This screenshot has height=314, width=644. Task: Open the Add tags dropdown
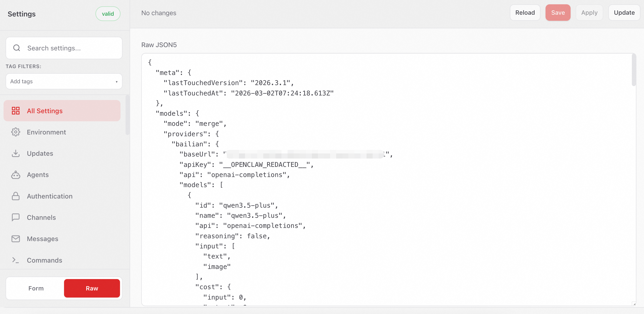(61, 81)
